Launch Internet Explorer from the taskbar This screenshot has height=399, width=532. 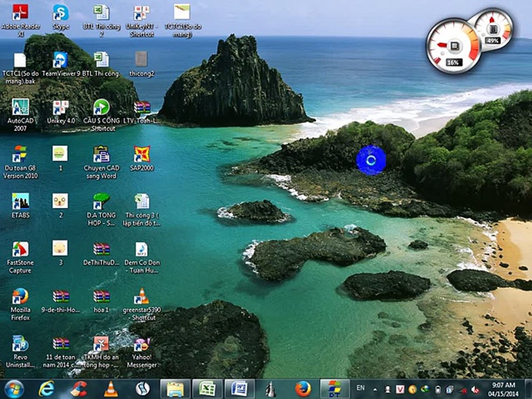(x=47, y=389)
